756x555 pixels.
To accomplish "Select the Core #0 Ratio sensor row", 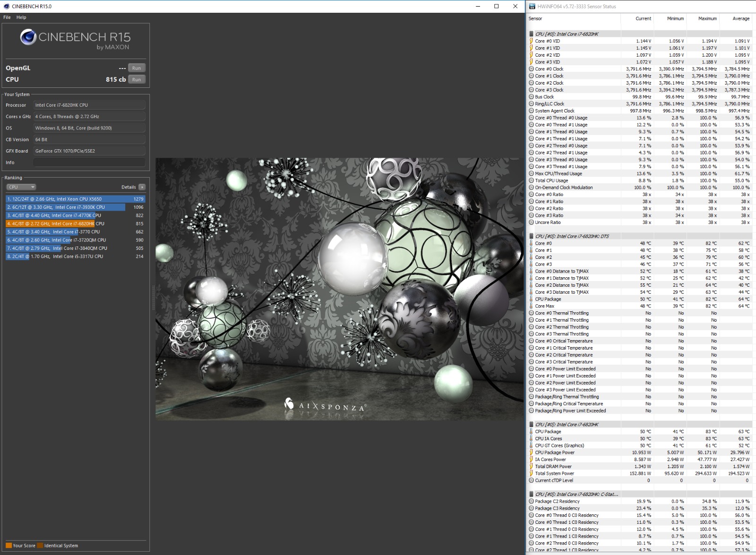I will 639,195.
